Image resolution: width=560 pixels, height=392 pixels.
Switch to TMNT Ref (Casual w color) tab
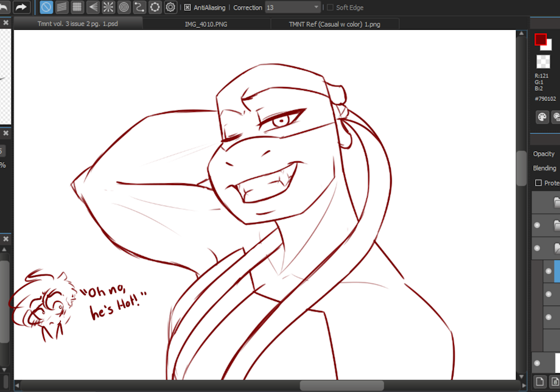click(335, 24)
